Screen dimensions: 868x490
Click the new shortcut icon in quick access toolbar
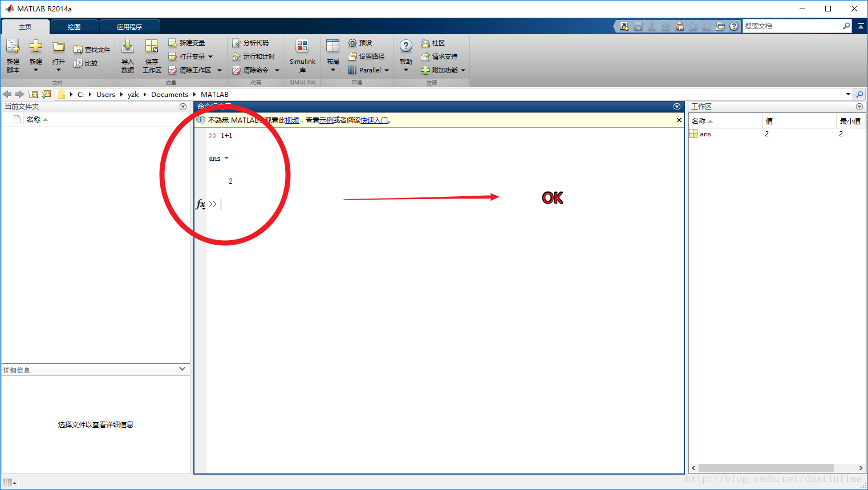624,26
